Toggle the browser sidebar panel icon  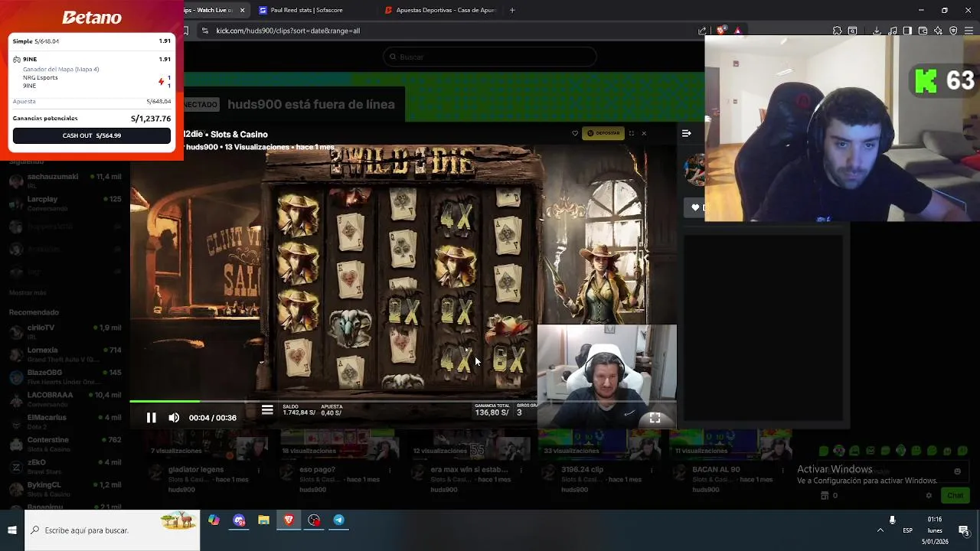(907, 31)
